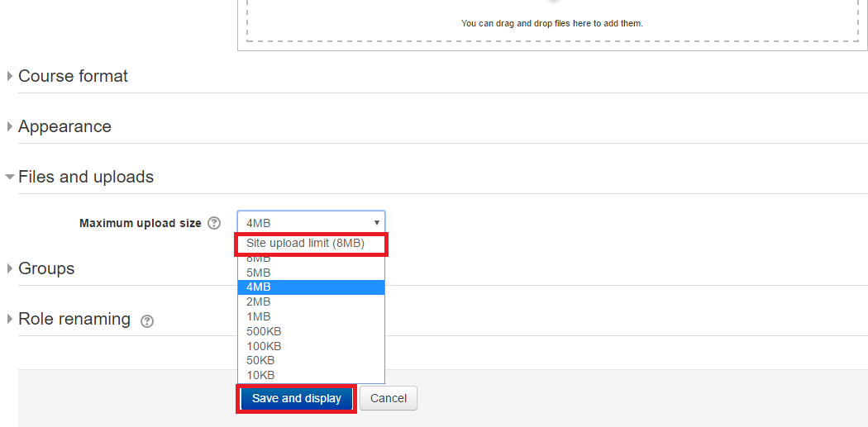Select the highlighted 4MB option
Viewport: 868px width, 427px height.
(259, 287)
